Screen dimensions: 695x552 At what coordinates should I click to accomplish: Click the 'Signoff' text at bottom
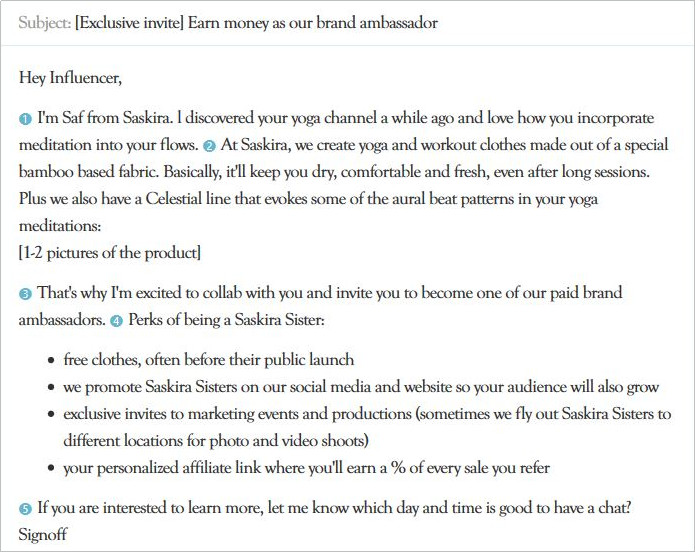43,534
